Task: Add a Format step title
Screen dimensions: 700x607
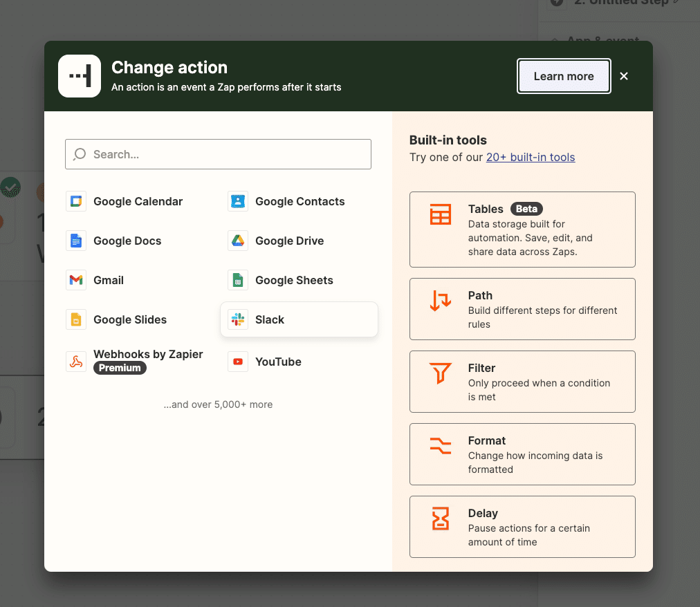Action: click(487, 441)
